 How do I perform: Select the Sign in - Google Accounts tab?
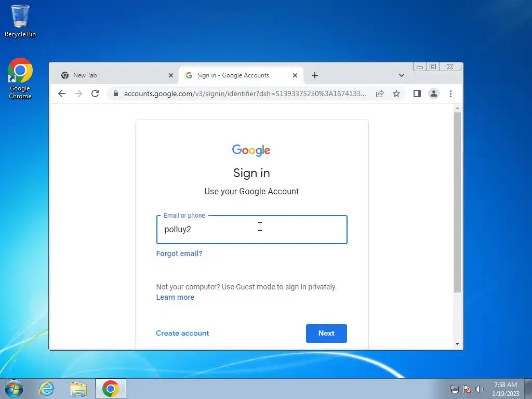pyautogui.click(x=241, y=75)
